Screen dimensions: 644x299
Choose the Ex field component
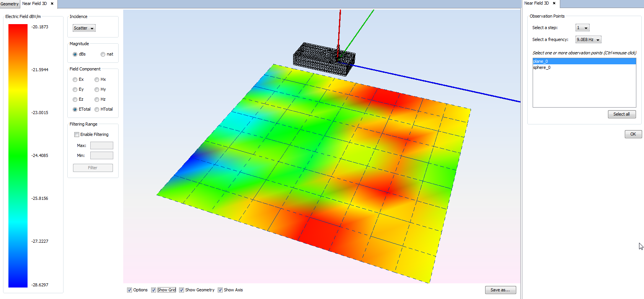click(x=75, y=80)
